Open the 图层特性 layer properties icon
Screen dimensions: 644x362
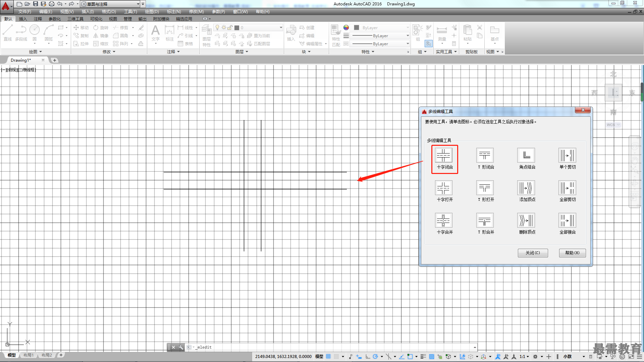(207, 35)
